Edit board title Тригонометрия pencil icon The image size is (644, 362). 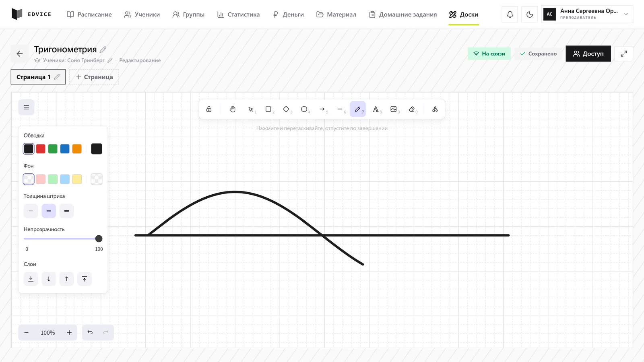[103, 49]
